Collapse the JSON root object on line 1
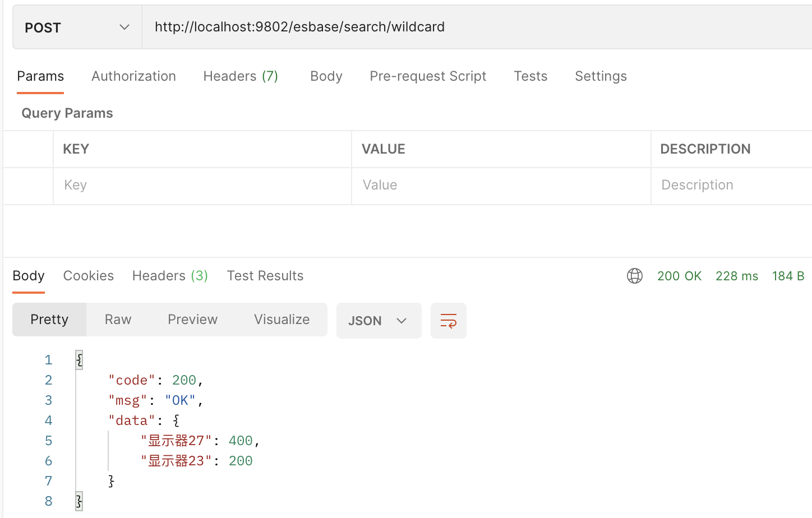 [79, 359]
